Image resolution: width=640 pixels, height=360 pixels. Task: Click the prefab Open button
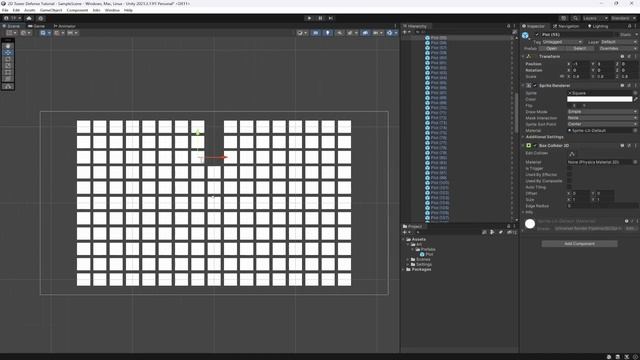[551, 49]
